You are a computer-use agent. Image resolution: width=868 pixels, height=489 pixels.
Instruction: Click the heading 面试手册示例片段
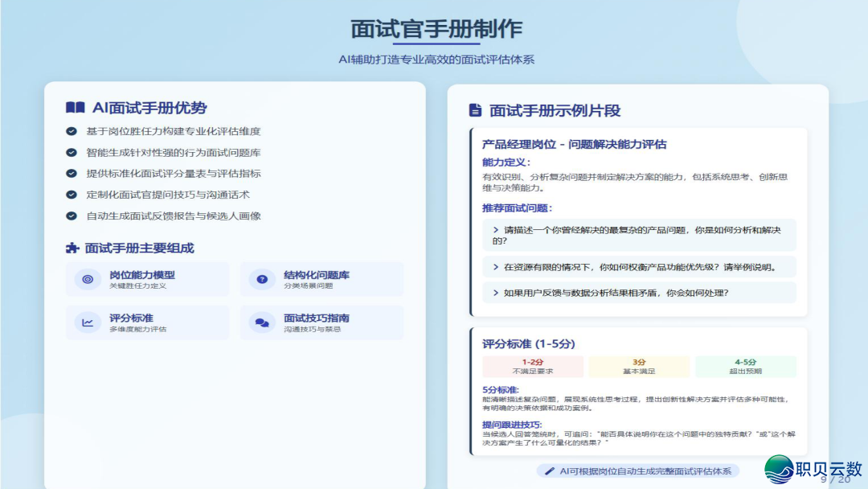tap(555, 110)
